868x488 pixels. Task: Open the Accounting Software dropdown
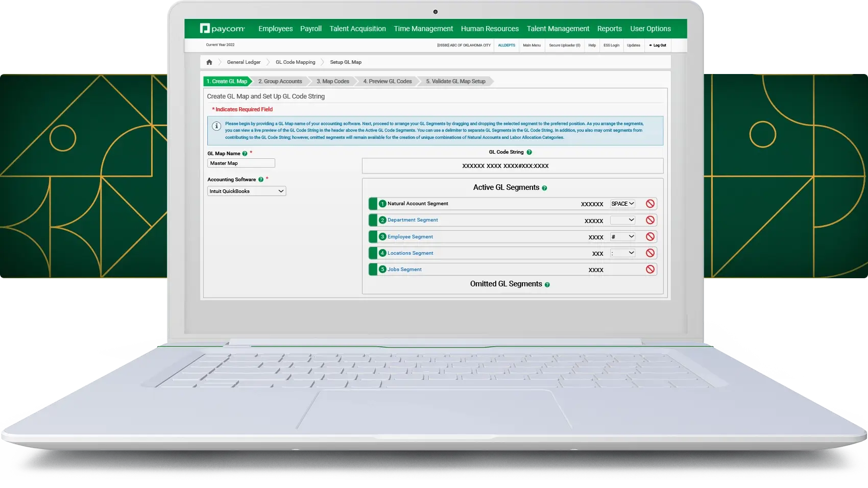(x=247, y=191)
